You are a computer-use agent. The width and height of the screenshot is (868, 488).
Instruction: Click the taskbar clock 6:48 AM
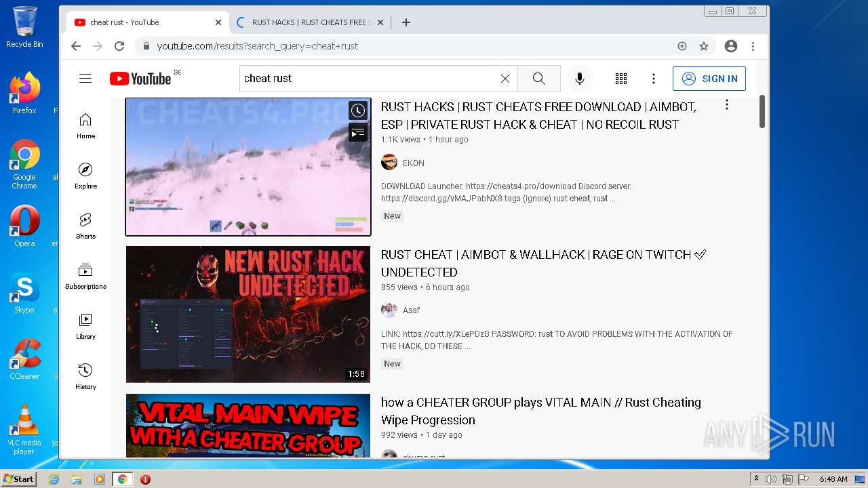pyautogui.click(x=833, y=479)
